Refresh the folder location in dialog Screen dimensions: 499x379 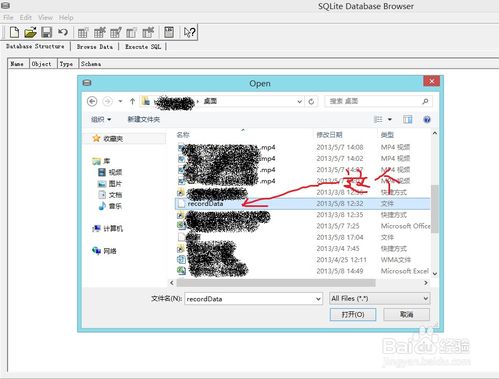click(311, 101)
